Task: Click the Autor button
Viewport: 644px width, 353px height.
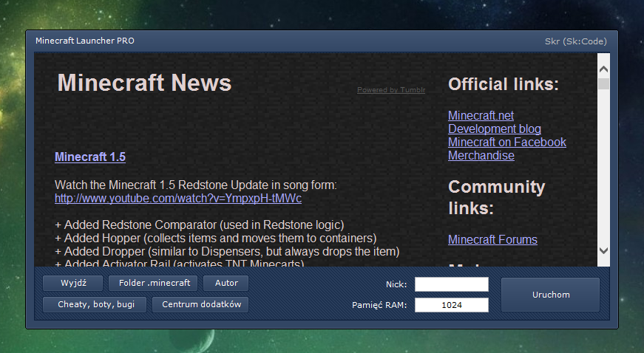Action: [226, 283]
